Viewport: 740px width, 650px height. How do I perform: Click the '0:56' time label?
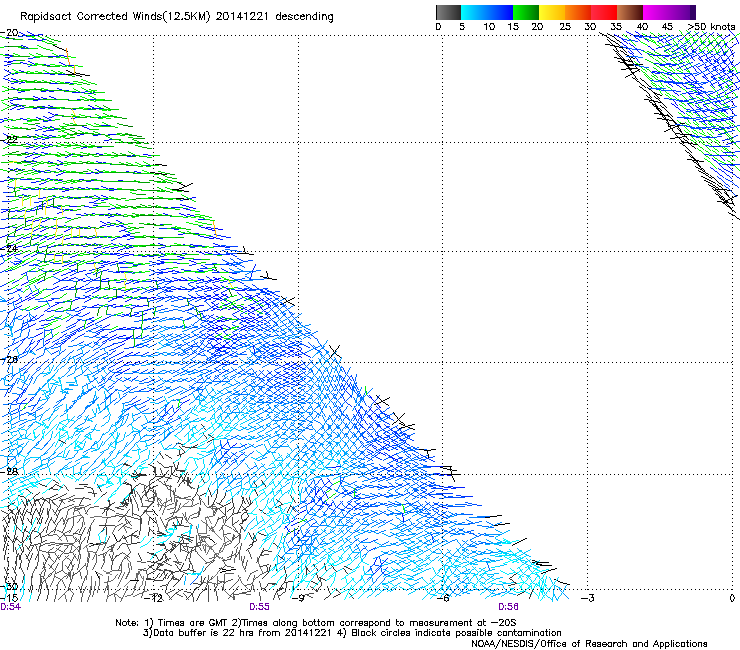508,607
